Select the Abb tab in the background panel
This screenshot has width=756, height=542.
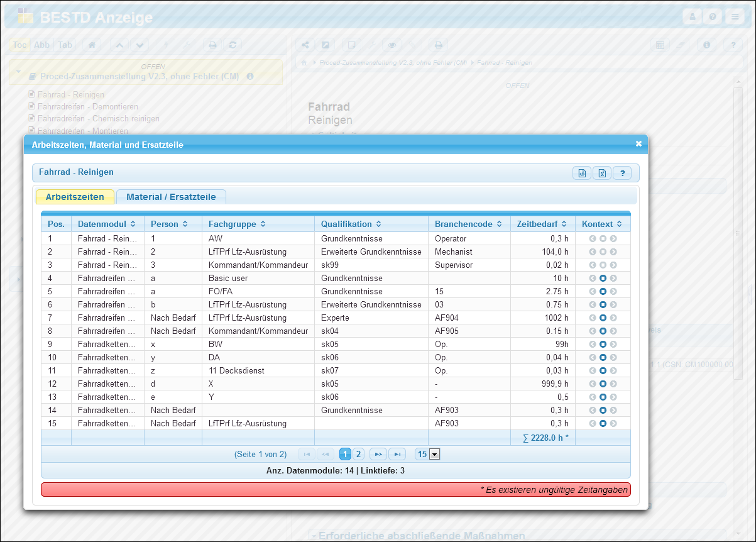coord(41,45)
